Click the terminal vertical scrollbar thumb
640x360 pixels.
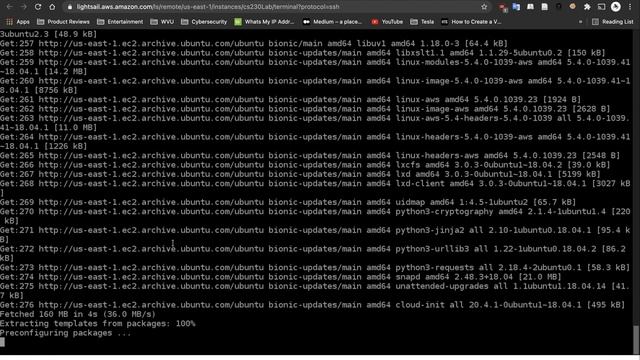point(636,340)
